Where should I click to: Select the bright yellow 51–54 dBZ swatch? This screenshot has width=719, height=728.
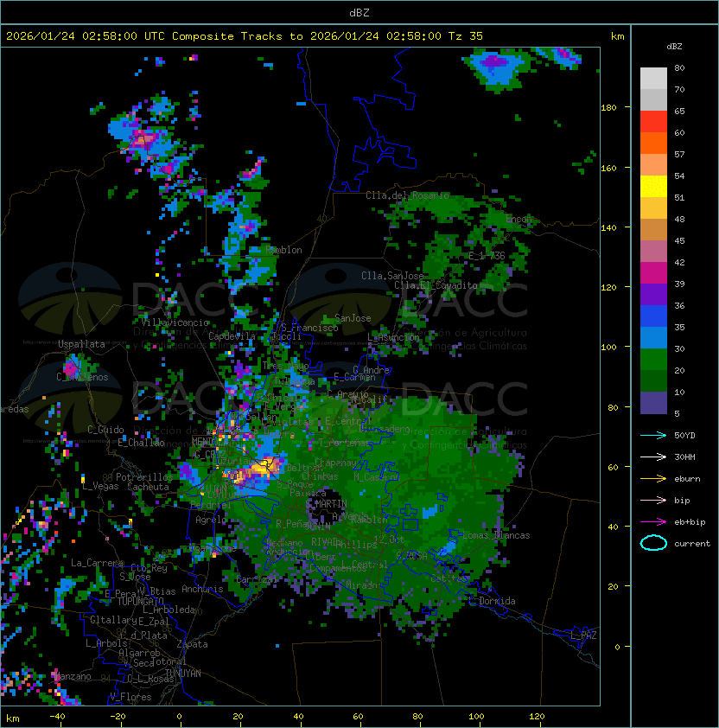pyautogui.click(x=653, y=187)
